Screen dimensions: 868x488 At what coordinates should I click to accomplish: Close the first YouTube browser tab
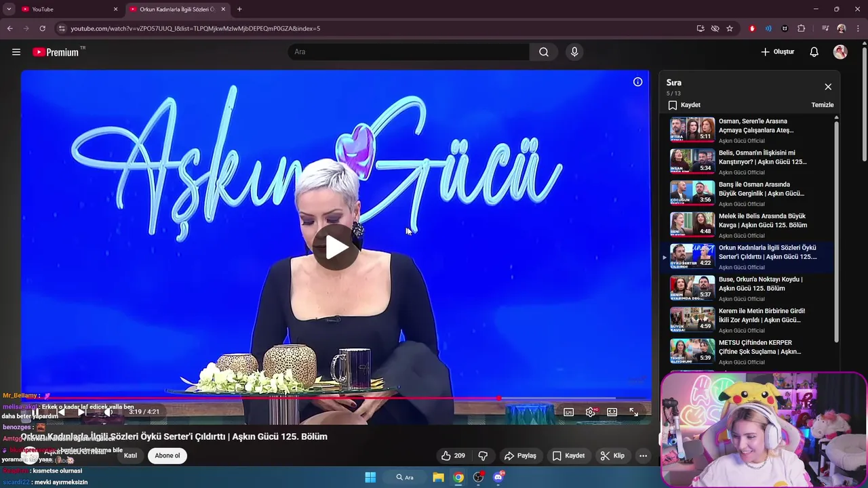(115, 9)
